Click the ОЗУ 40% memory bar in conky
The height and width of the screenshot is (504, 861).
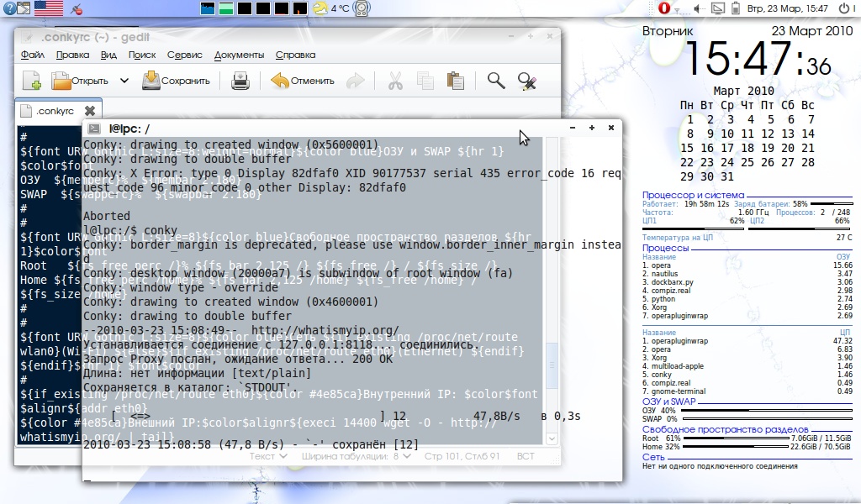[765, 410]
